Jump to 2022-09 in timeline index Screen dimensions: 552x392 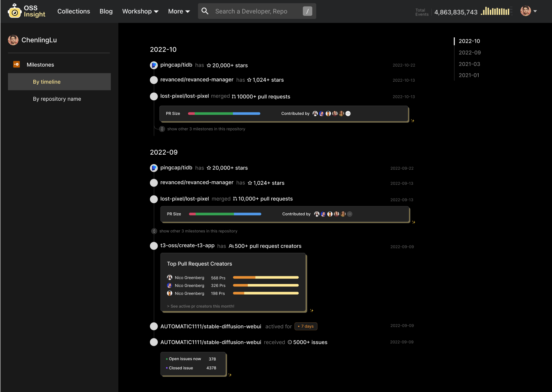[x=470, y=52]
